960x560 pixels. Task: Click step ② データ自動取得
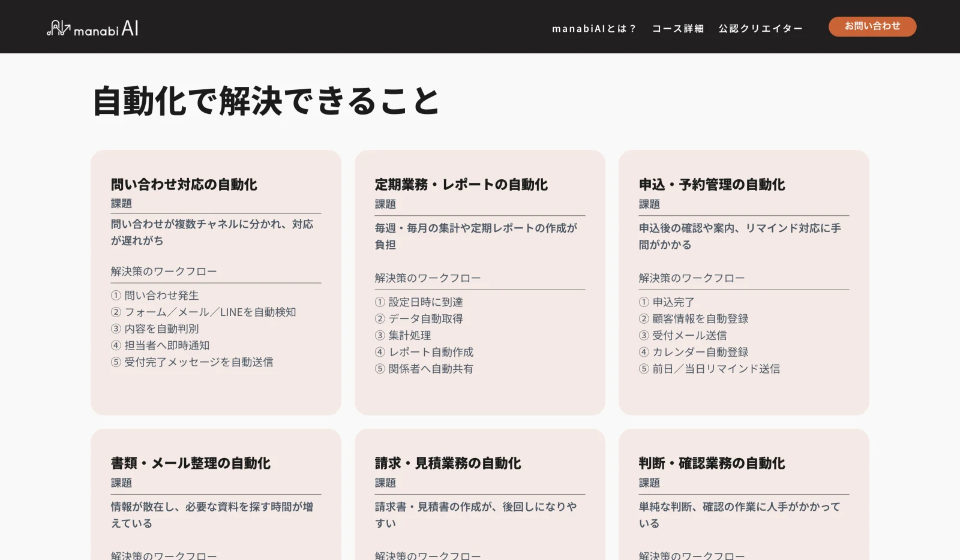[419, 319]
